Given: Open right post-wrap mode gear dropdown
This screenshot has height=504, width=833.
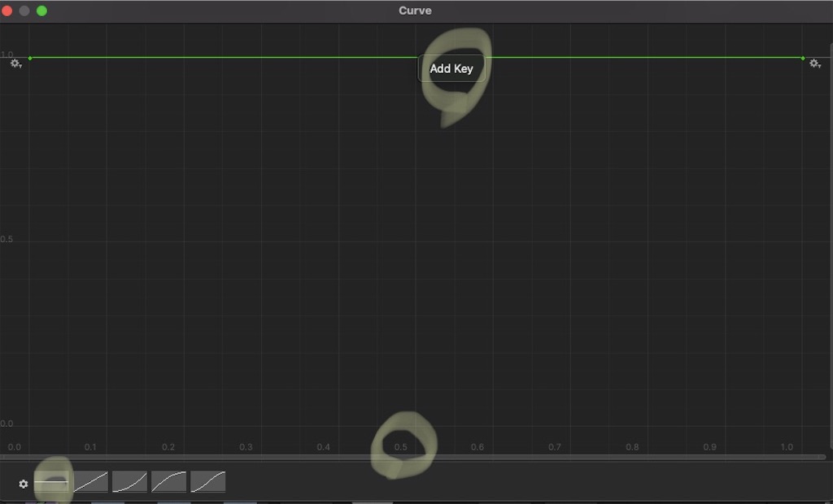Looking at the screenshot, I should [815, 63].
